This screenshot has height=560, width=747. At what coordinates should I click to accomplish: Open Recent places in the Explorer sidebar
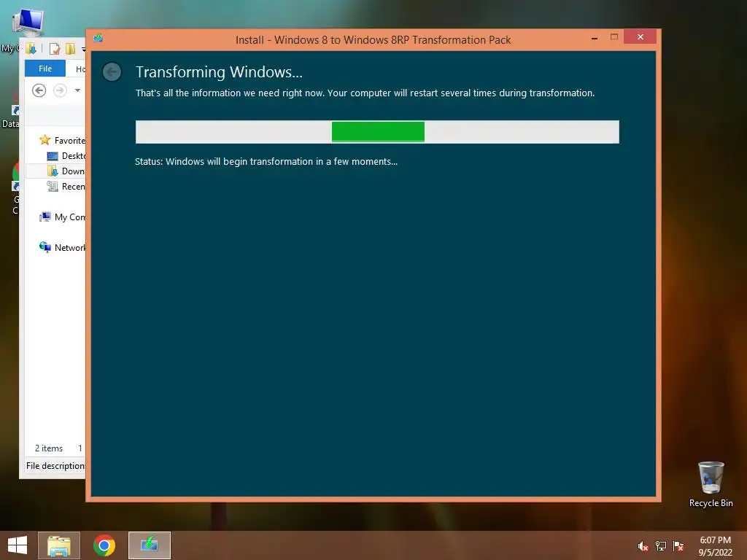point(66,186)
